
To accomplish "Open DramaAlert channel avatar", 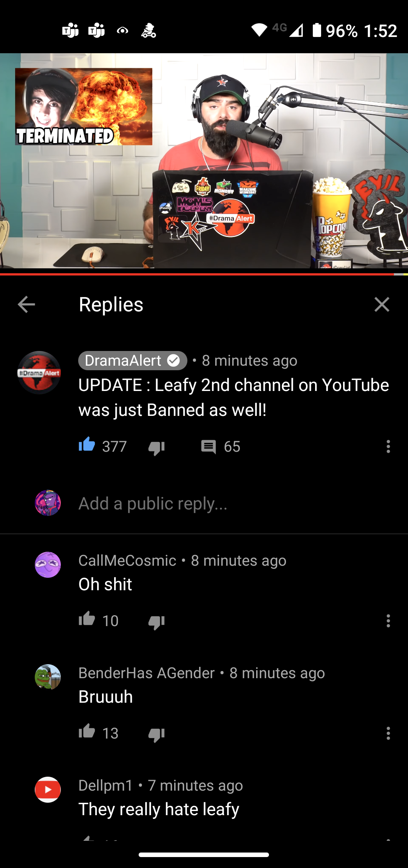I will [x=39, y=373].
